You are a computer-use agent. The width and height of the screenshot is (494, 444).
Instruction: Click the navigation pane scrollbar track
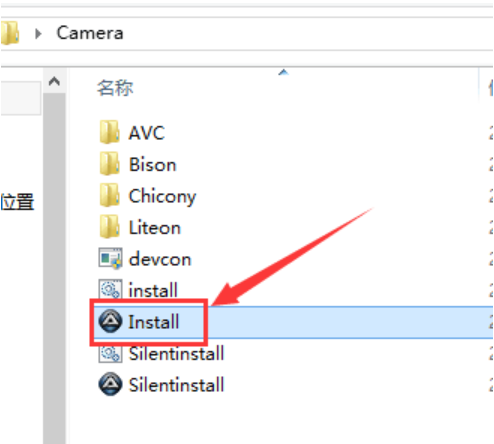point(54,267)
